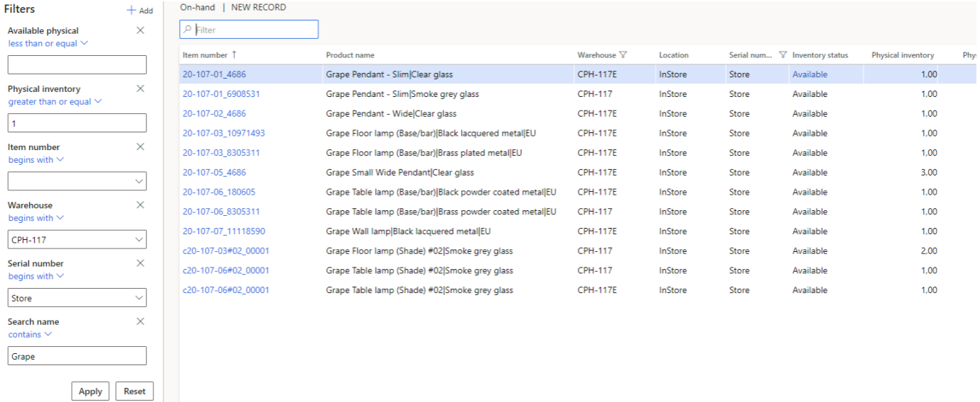980x402 pixels.
Task: Expand the Serial number Store combo box
Action: (x=137, y=298)
